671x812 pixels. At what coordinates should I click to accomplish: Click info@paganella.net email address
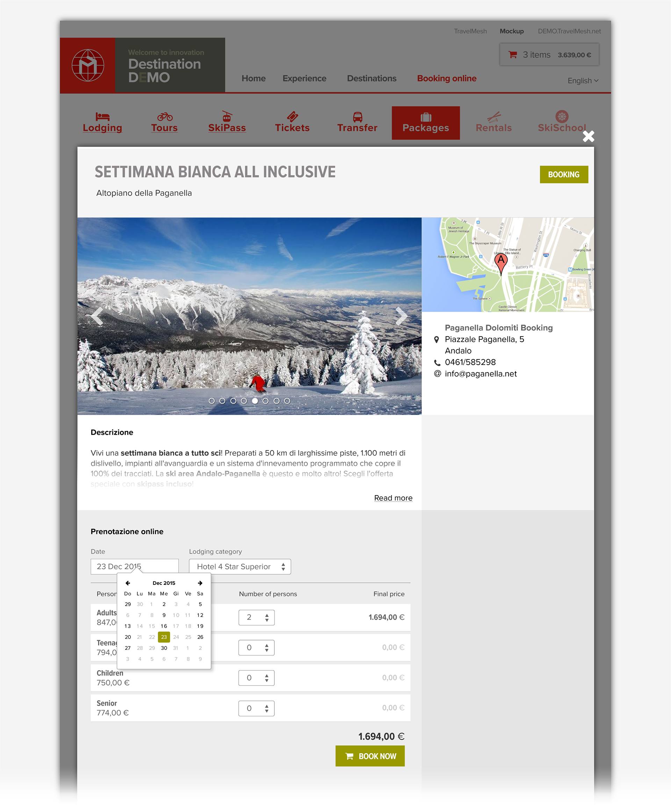[x=481, y=374]
